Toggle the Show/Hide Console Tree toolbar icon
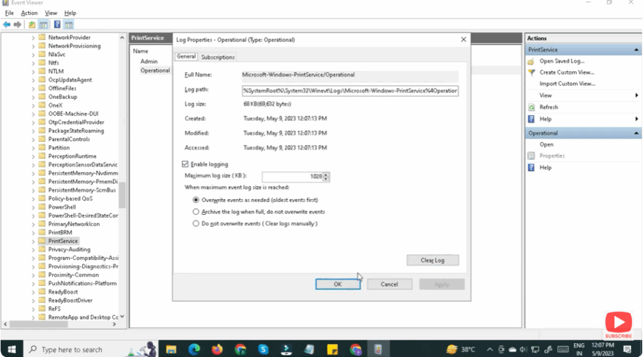Image resolution: width=644 pixels, height=357 pixels. click(x=43, y=25)
